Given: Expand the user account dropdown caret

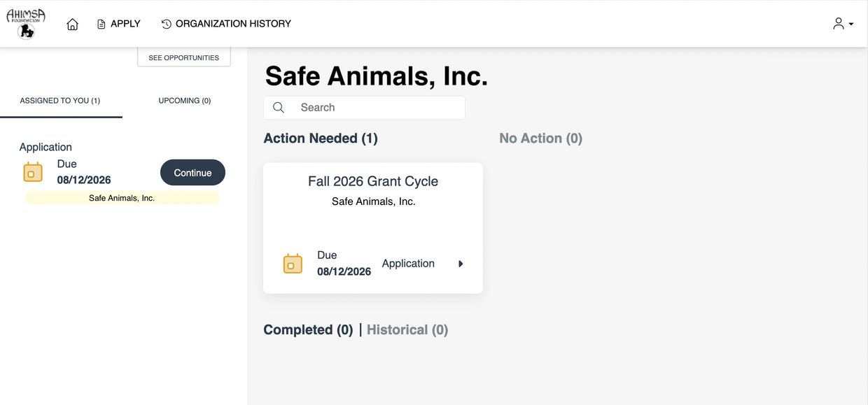Looking at the screenshot, I should coord(851,24).
